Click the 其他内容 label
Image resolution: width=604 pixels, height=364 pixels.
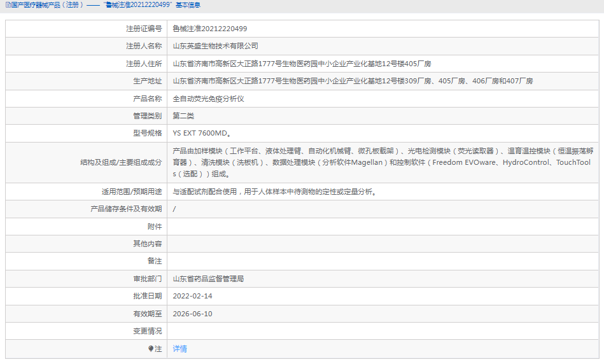tap(148, 244)
